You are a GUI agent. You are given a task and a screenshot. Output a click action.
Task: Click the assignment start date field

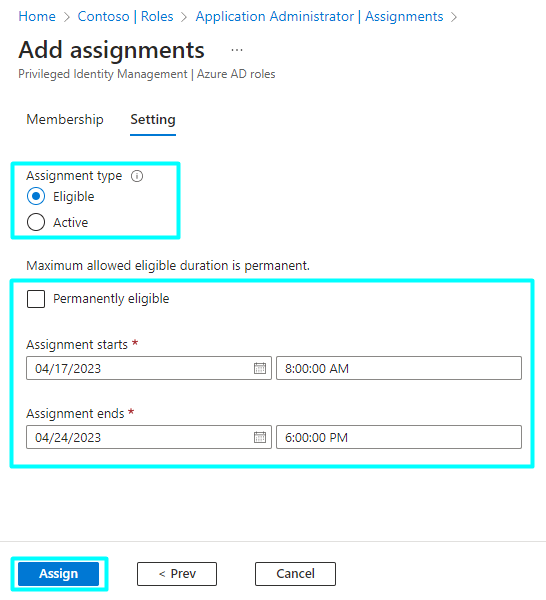pyautogui.click(x=149, y=368)
